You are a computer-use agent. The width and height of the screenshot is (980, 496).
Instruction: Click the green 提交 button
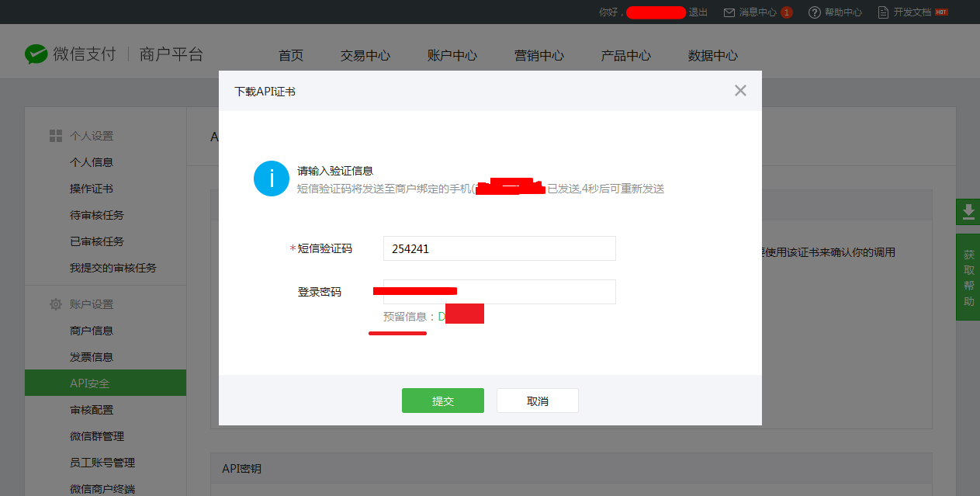tap(443, 401)
